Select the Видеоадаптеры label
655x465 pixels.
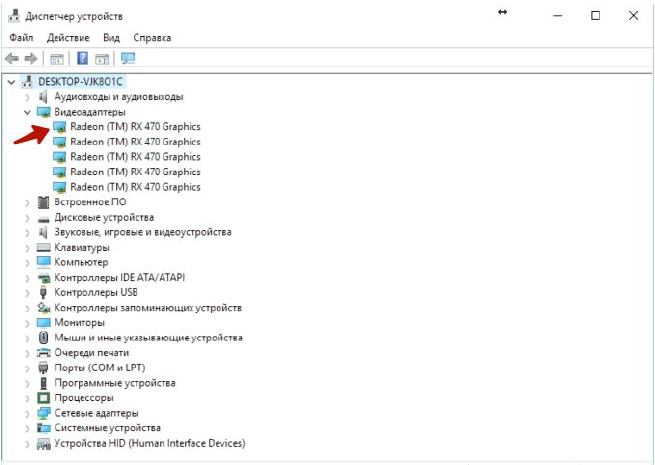coord(90,112)
